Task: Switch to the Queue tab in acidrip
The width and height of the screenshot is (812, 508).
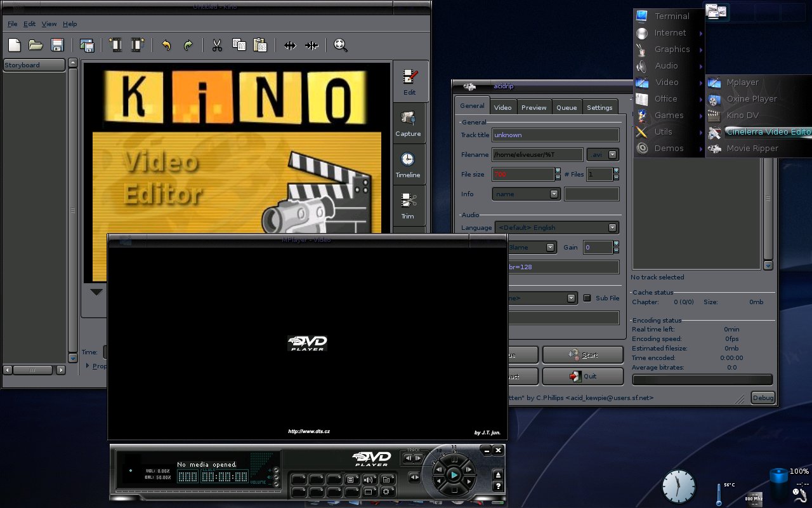Action: (566, 107)
